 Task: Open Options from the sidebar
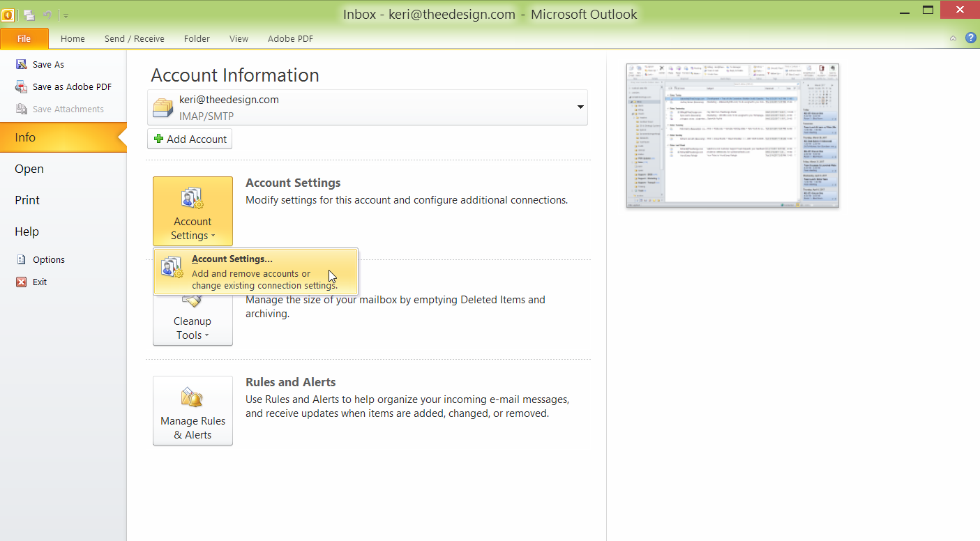[47, 259]
